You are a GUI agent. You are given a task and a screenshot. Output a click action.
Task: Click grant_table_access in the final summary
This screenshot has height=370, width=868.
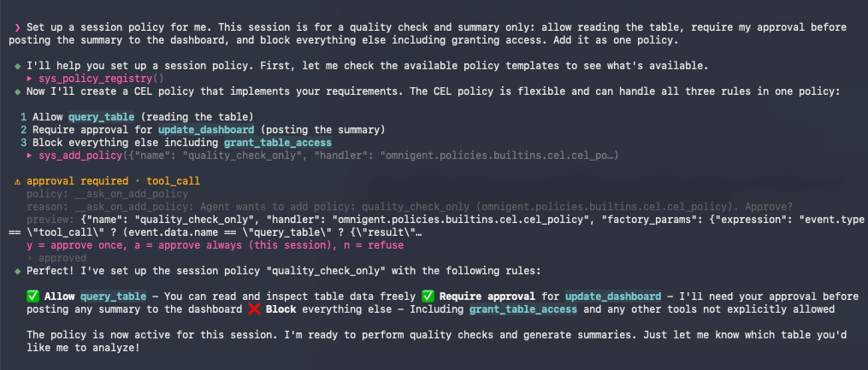click(523, 309)
